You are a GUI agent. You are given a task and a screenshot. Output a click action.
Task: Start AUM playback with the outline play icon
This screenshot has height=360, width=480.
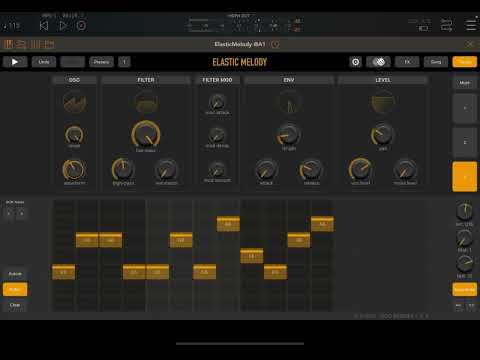(x=63, y=26)
